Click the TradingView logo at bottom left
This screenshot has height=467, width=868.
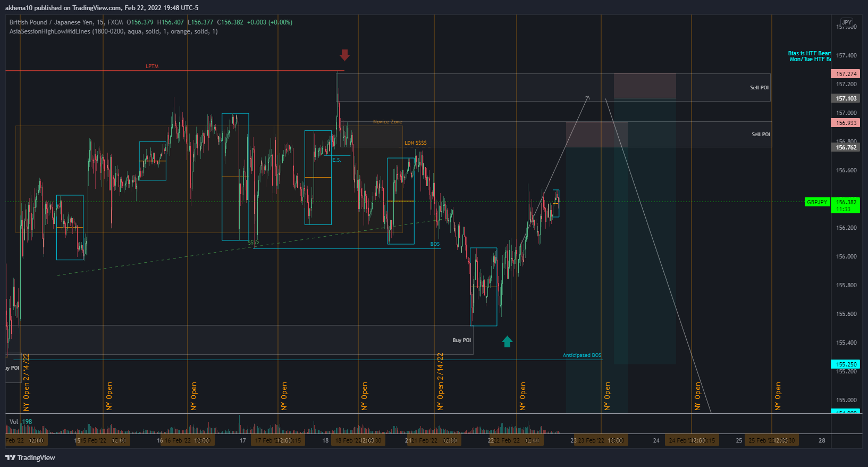click(30, 457)
